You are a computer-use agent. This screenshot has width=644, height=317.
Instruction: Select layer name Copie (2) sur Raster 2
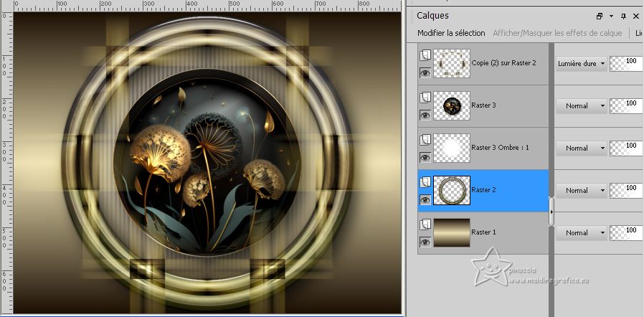[x=503, y=63]
